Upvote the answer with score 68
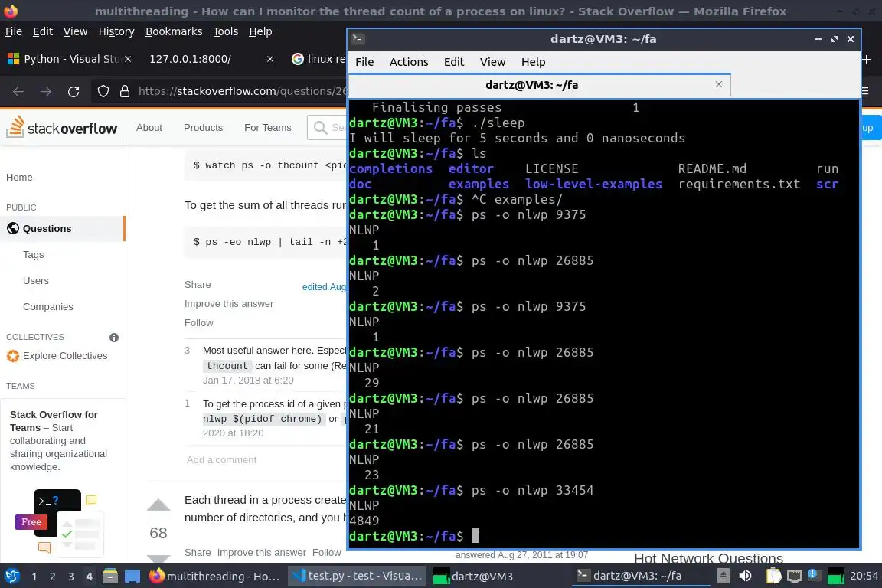 point(158,505)
